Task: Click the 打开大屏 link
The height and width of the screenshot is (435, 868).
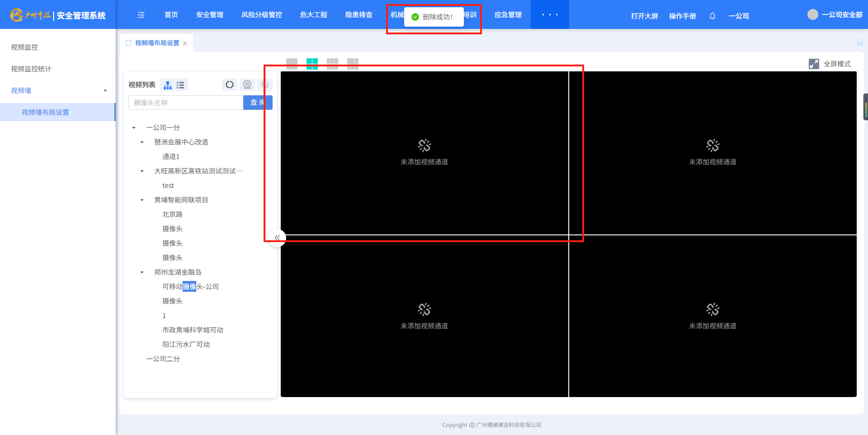Action: 644,16
